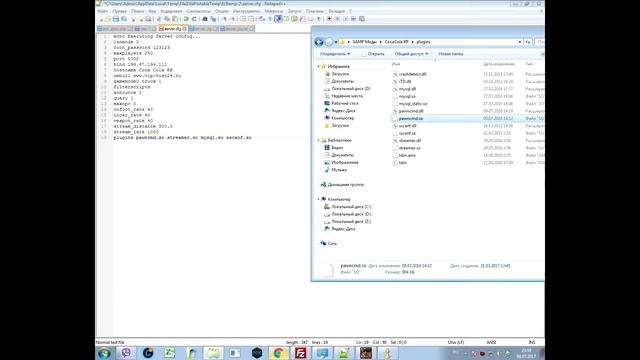Image resolution: width=640 pixels, height=360 pixels.
Task: Click the Copy toolbar icon
Action: [x=167, y=19]
